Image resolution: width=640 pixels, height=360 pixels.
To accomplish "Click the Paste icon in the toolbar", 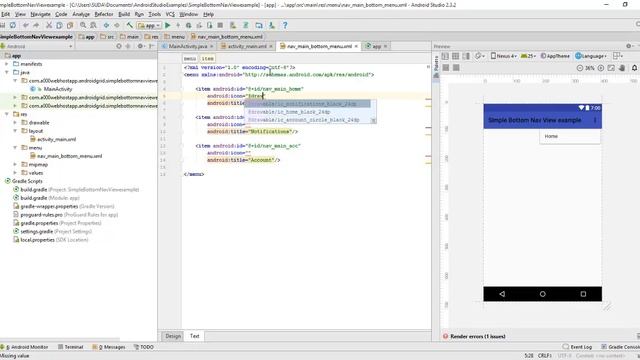I will 70,25.
